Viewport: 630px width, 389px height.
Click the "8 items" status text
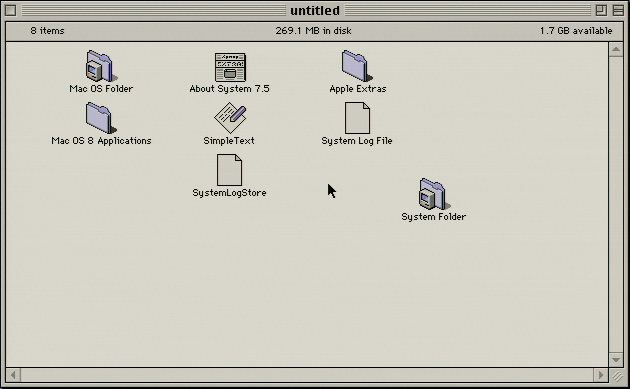(47, 31)
